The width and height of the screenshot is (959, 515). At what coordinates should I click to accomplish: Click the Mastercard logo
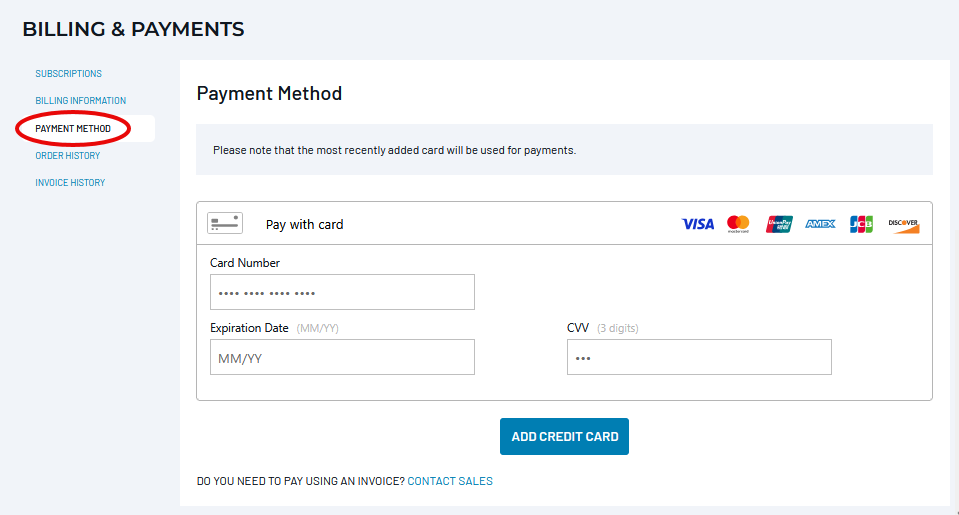(x=738, y=224)
